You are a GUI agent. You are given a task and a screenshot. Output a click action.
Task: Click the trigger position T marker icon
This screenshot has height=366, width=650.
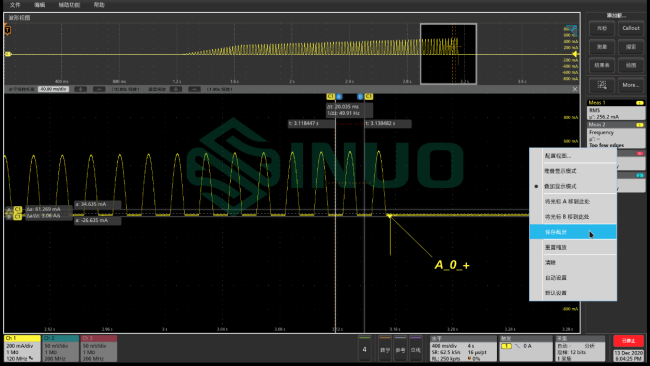tap(7, 30)
